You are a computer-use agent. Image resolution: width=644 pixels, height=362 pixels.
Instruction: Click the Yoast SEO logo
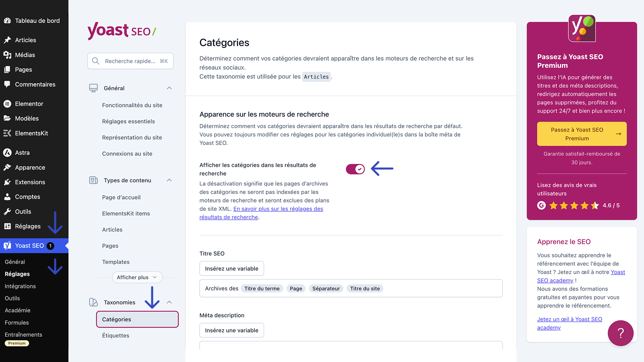tap(121, 31)
